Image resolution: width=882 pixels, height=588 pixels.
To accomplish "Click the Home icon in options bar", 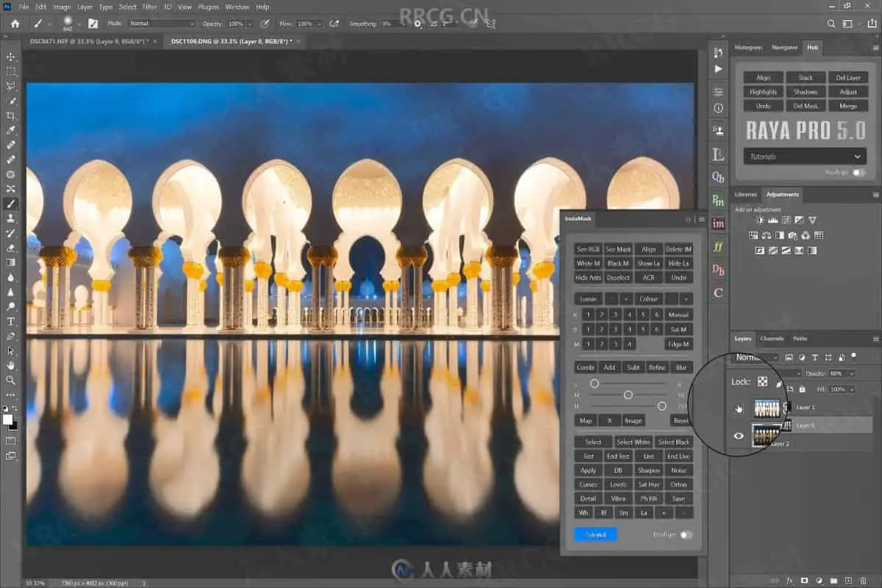I will [15, 24].
